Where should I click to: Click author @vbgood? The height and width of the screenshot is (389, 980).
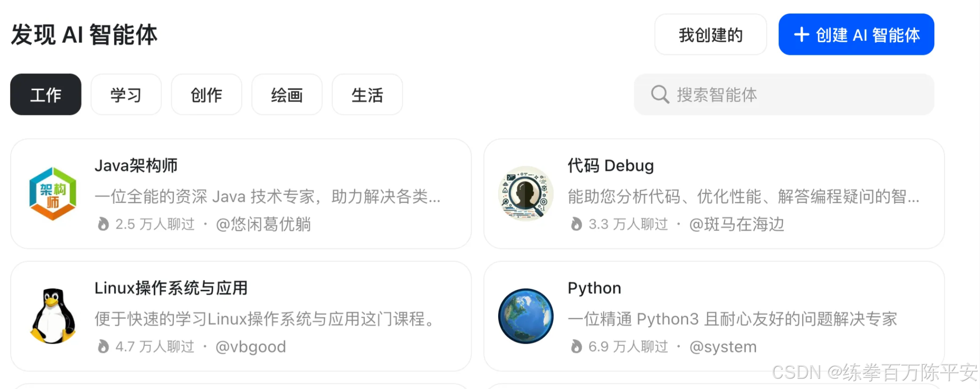click(x=251, y=347)
